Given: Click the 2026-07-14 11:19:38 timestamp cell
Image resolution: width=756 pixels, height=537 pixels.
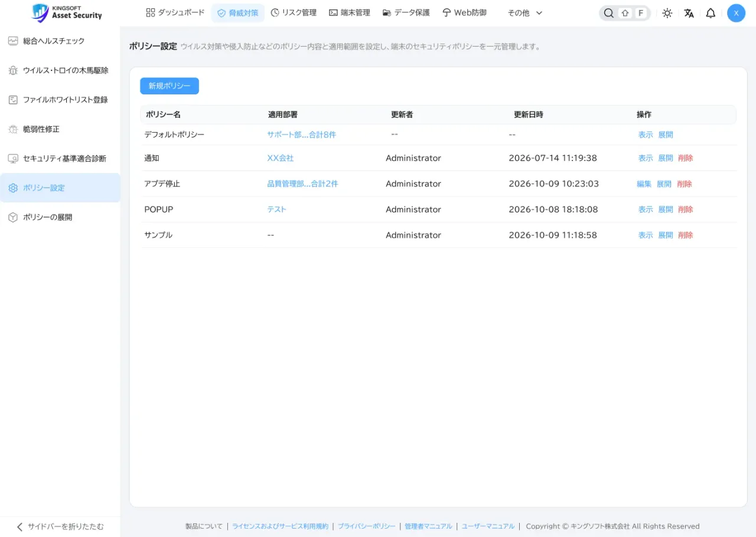Looking at the screenshot, I should coord(553,158).
